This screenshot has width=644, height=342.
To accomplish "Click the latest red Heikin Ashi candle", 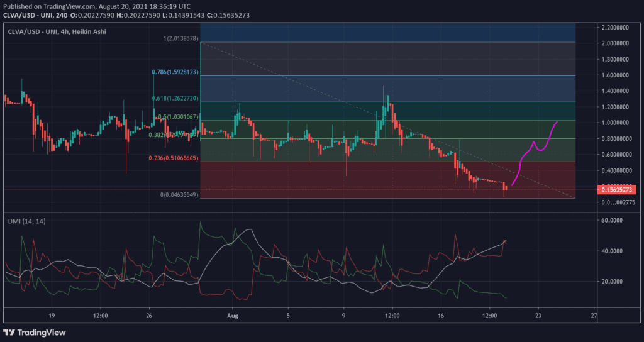I will tap(504, 185).
